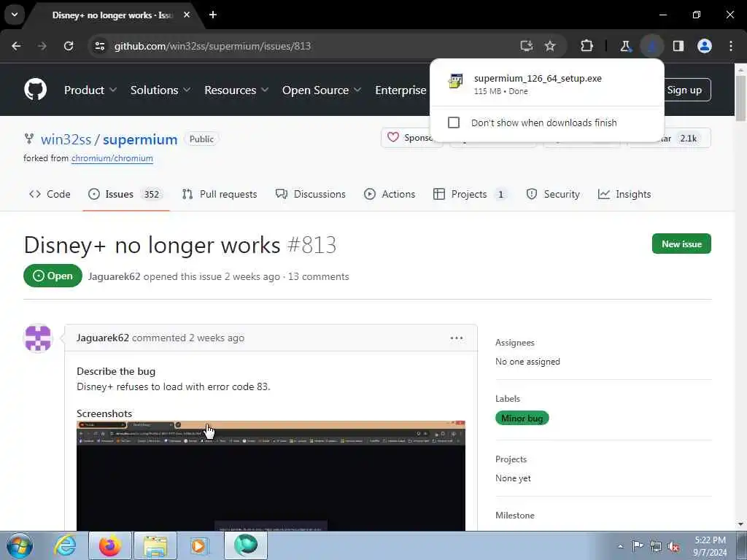Click the Sign up button
The width and height of the screenshot is (747, 560).
tap(684, 90)
